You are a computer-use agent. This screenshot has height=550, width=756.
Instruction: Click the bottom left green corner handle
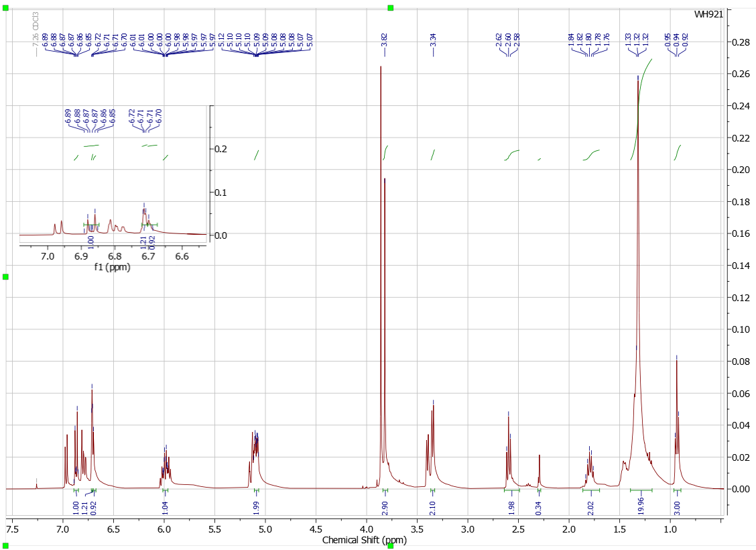[6, 545]
